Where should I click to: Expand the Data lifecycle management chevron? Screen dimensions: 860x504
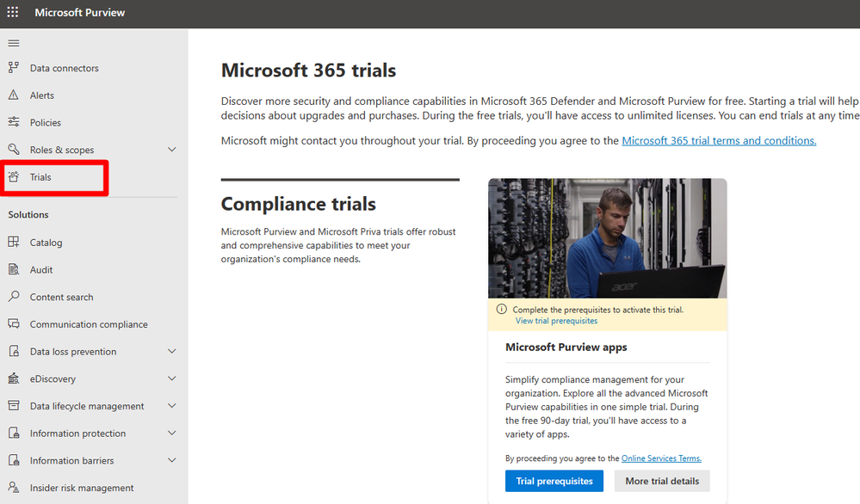tap(171, 405)
